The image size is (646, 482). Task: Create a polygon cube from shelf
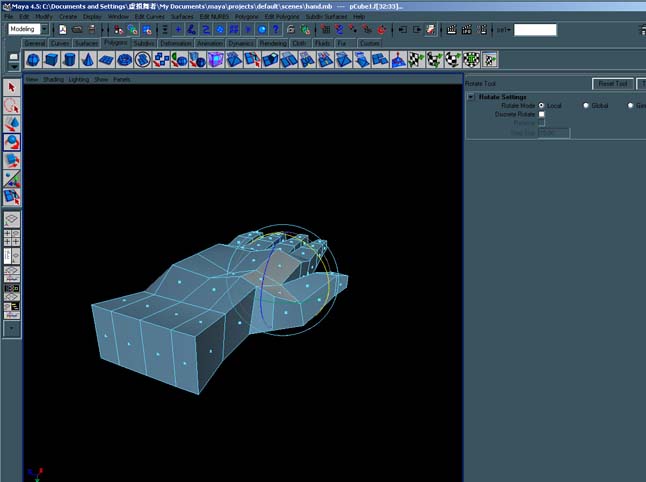51,60
